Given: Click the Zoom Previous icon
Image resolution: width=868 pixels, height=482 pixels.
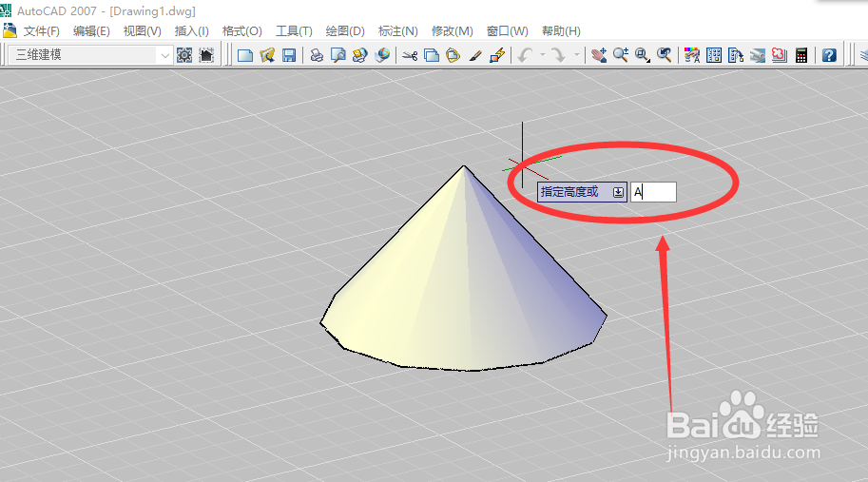Looking at the screenshot, I should pyautogui.click(x=664, y=55).
